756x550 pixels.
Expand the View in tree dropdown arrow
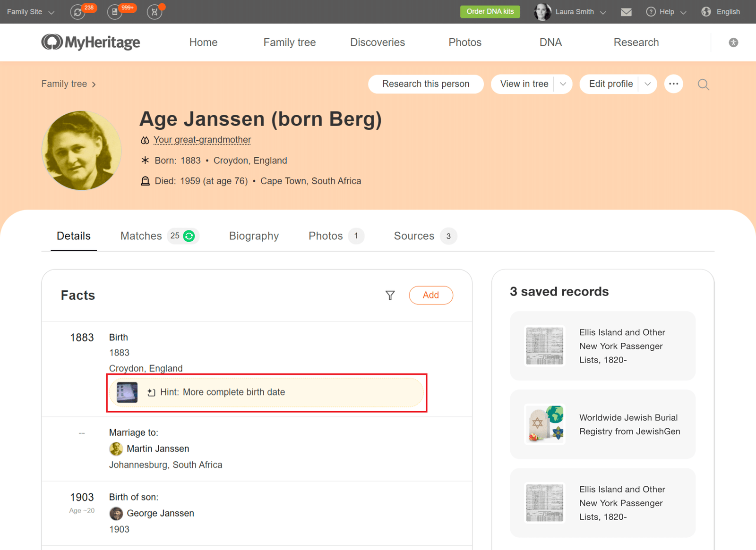[563, 84]
